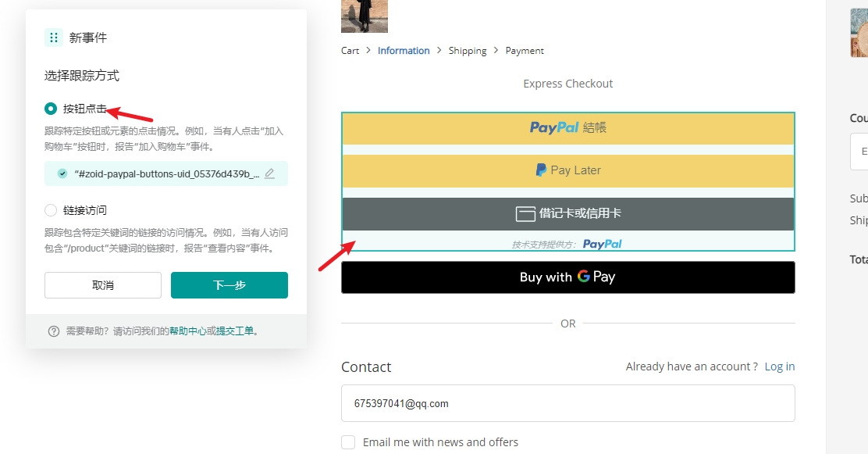Image resolution: width=868 pixels, height=454 pixels.
Task: Click the "技术支持提供方: PayPal" caption
Action: pos(567,244)
